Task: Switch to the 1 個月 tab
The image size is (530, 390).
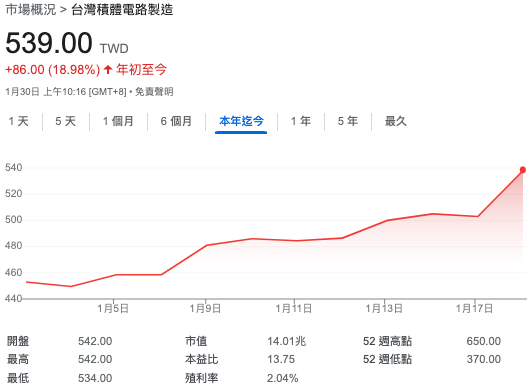Action: (118, 121)
